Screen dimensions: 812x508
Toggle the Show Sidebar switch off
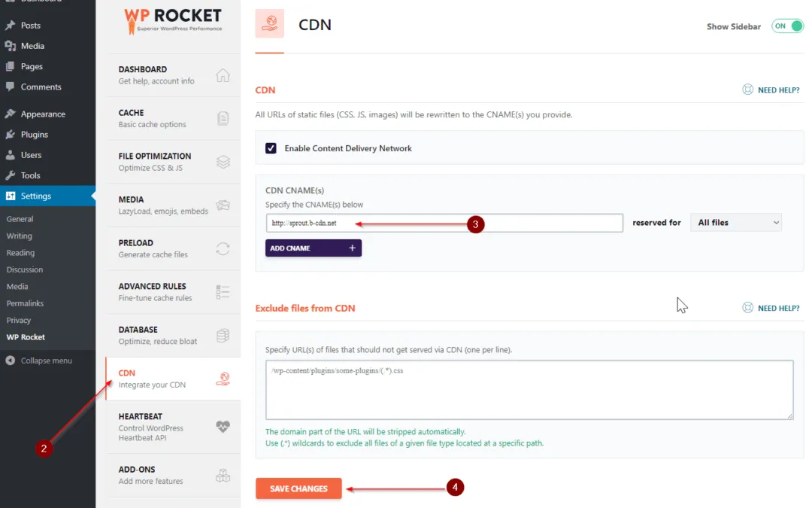786,25
